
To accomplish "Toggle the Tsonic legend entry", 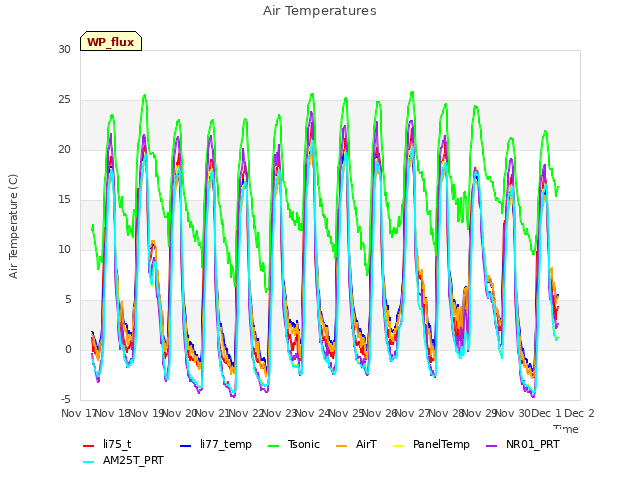I will [293, 444].
